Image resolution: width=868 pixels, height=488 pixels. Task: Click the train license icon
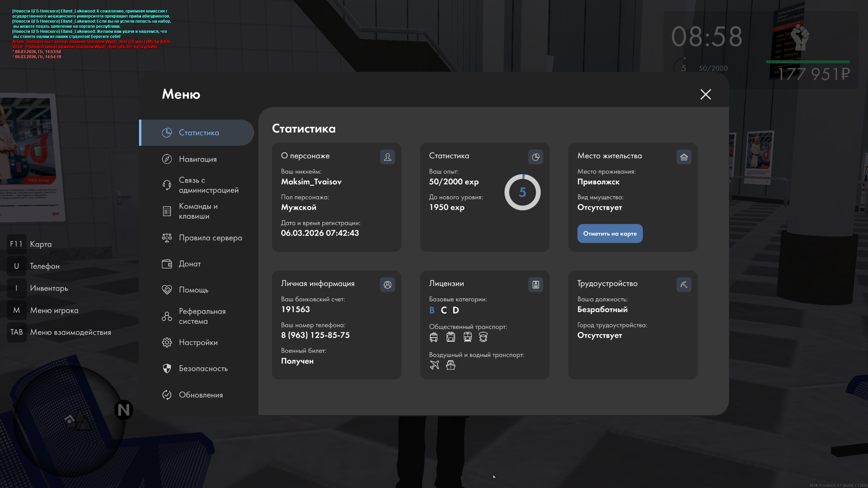point(468,337)
